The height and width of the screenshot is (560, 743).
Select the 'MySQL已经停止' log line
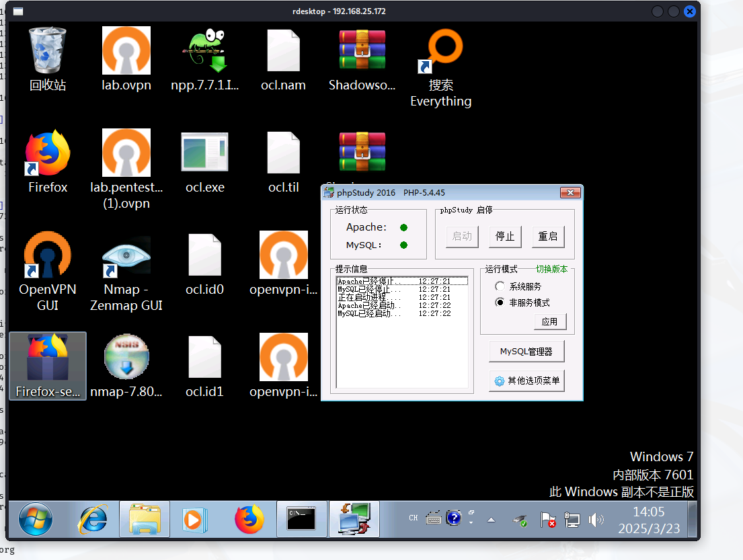[x=402, y=290]
